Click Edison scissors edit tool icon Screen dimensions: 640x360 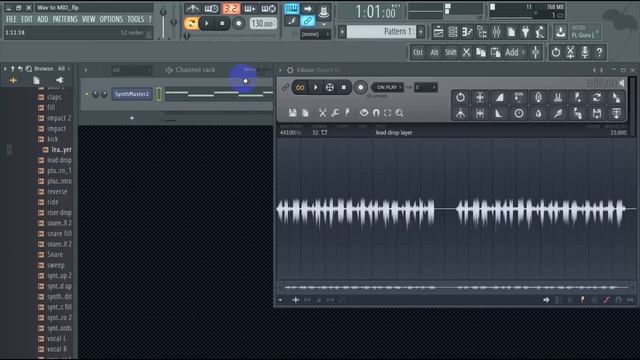click(322, 113)
